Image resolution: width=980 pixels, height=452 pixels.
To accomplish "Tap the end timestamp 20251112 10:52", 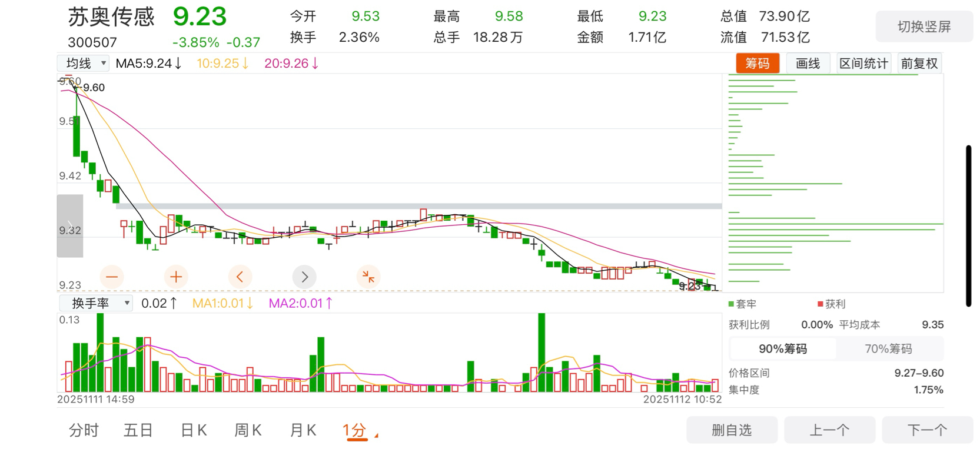I will pos(682,399).
